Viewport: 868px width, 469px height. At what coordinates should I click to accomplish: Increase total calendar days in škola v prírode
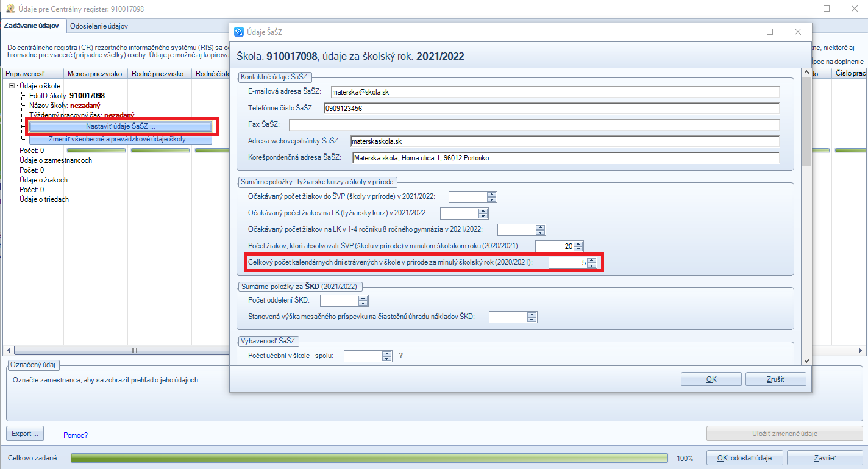[x=591, y=260]
